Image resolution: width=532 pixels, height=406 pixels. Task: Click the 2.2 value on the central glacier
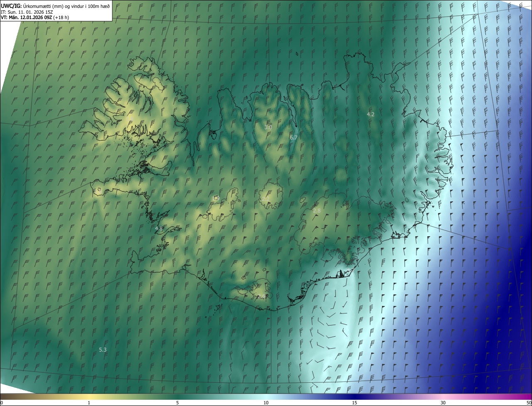[266, 200]
